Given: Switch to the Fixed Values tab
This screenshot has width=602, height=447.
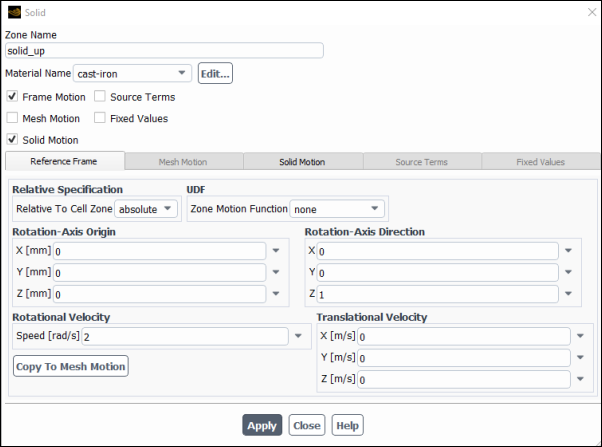Looking at the screenshot, I should coord(541,162).
